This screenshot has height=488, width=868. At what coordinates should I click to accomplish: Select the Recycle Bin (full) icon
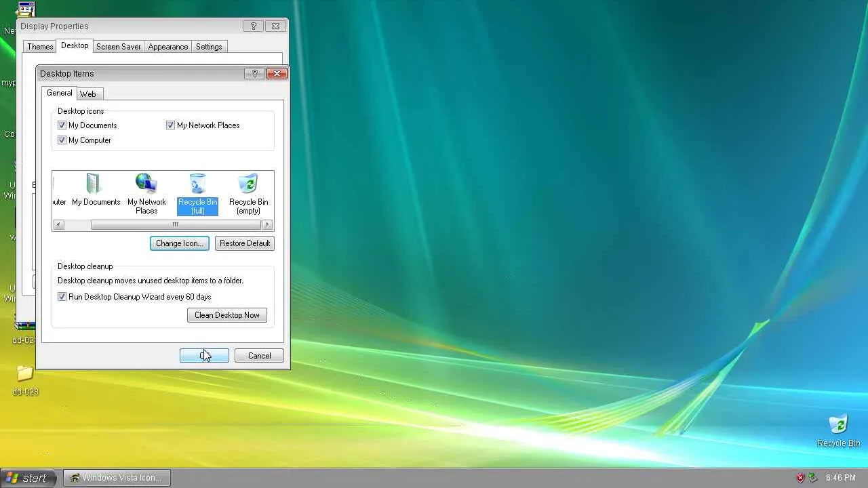197,194
